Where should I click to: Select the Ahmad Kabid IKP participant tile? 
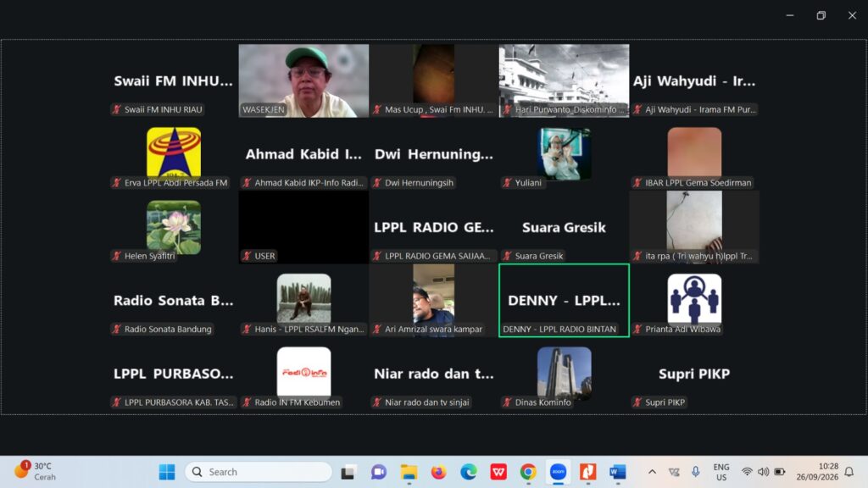pyautogui.click(x=303, y=154)
